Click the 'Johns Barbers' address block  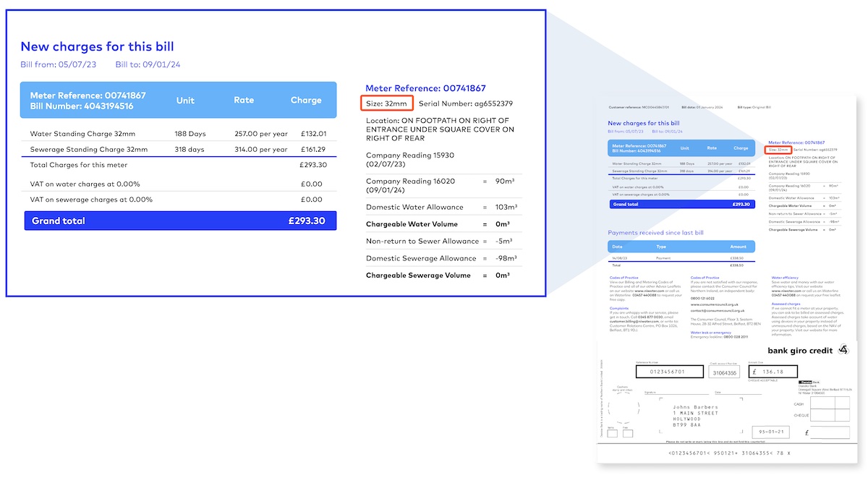coord(696,416)
